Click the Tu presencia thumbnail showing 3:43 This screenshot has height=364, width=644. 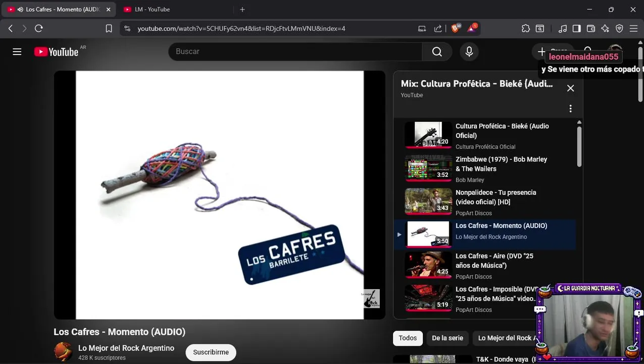point(428,201)
